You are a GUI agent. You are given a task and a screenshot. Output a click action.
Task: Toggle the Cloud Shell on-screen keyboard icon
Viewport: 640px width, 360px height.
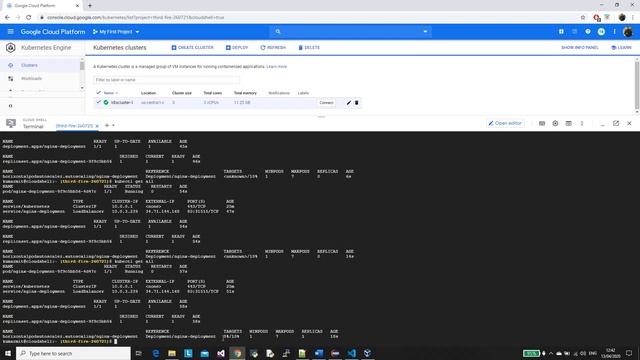(x=542, y=123)
